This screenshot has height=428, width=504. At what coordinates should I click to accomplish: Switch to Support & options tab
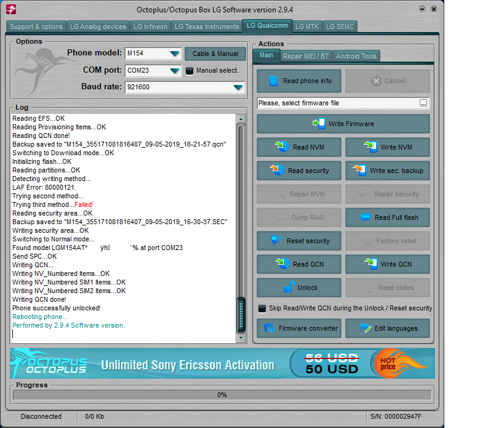pos(36,26)
